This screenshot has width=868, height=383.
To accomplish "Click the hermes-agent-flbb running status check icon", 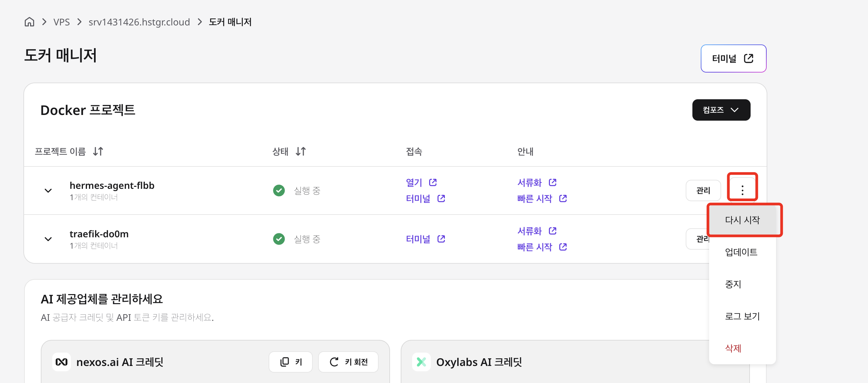I will click(x=279, y=190).
